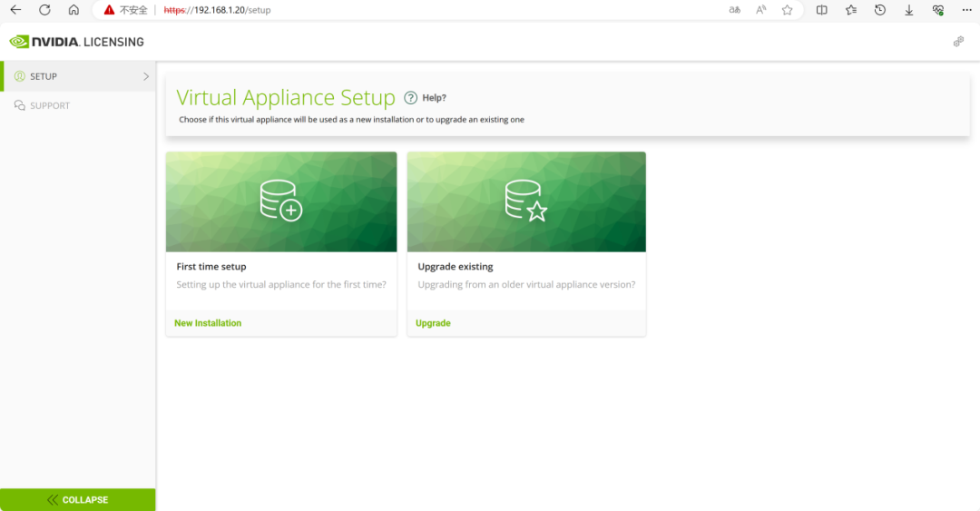Reload the page with refresh icon
Viewport: 980px width, 511px height.
[44, 10]
